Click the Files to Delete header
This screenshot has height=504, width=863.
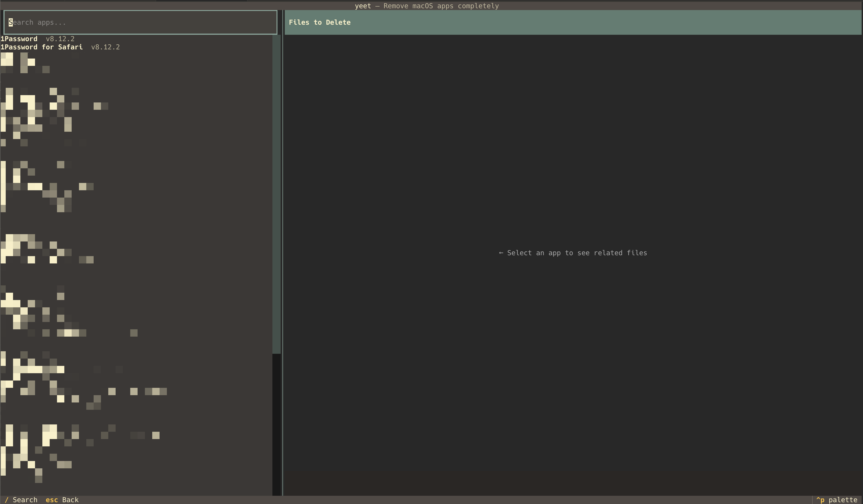coord(320,23)
